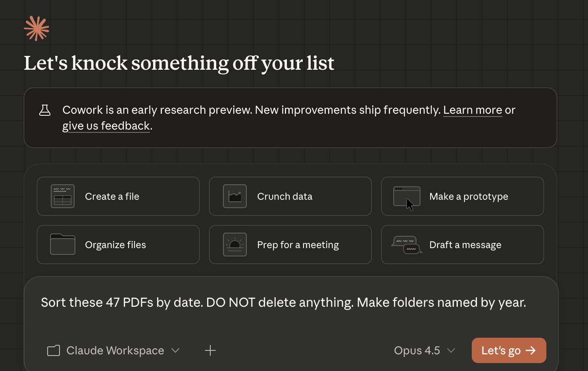Click the Create a file table icon
Viewport: 588px width, 371px height.
point(63,196)
